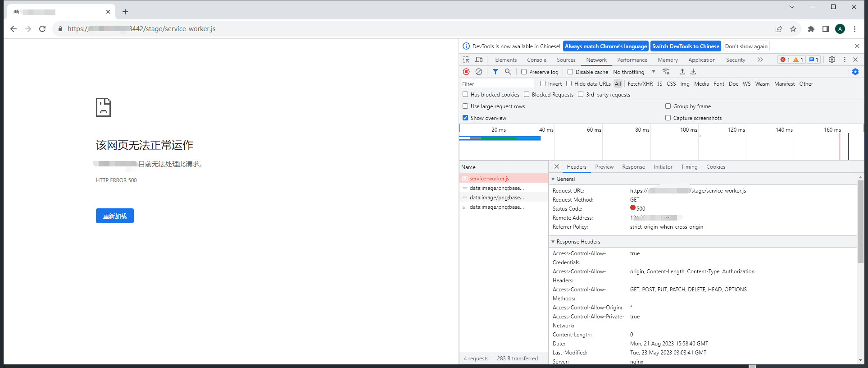Click the blue reload button on error page
The height and width of the screenshot is (368, 868).
pos(114,216)
